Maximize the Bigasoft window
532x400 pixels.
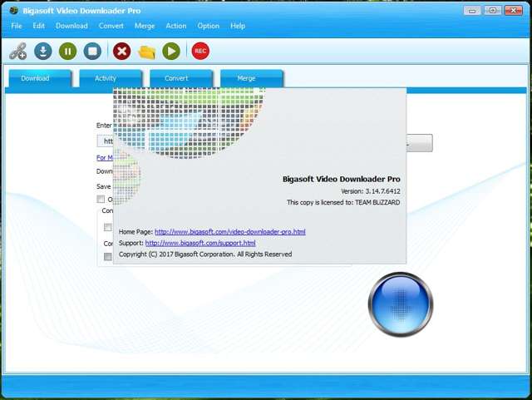click(493, 11)
